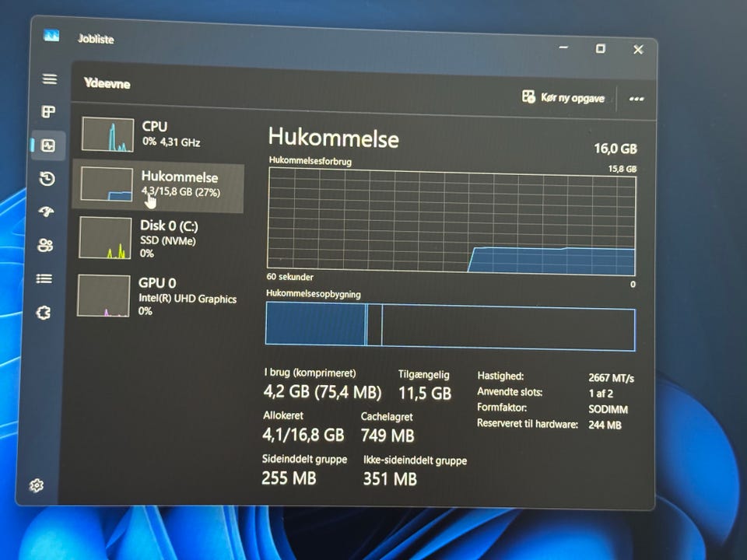Open the App history page icon
The width and height of the screenshot is (747, 560).
(x=47, y=179)
